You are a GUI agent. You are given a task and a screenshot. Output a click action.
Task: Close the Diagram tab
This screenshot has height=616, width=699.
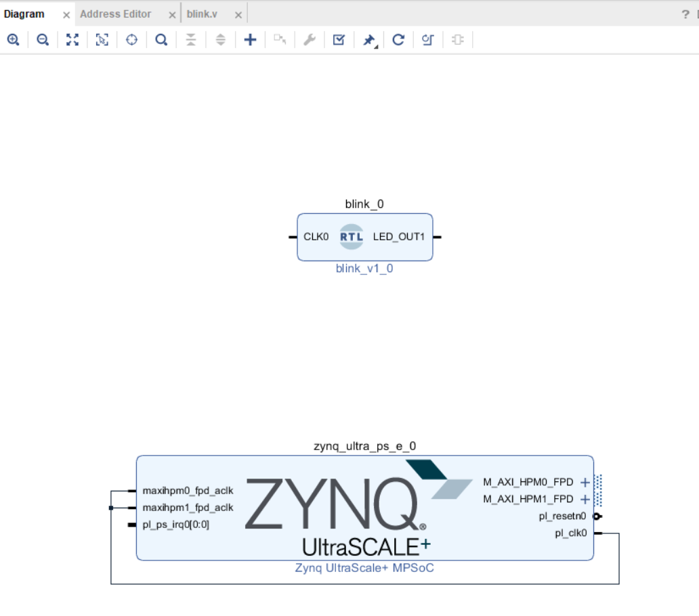click(66, 15)
